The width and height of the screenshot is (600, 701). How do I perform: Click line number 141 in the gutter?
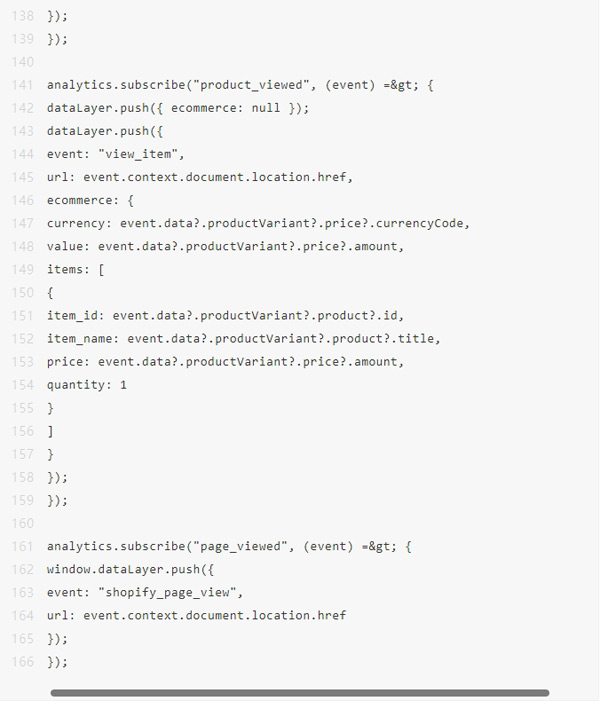[x=22, y=85]
